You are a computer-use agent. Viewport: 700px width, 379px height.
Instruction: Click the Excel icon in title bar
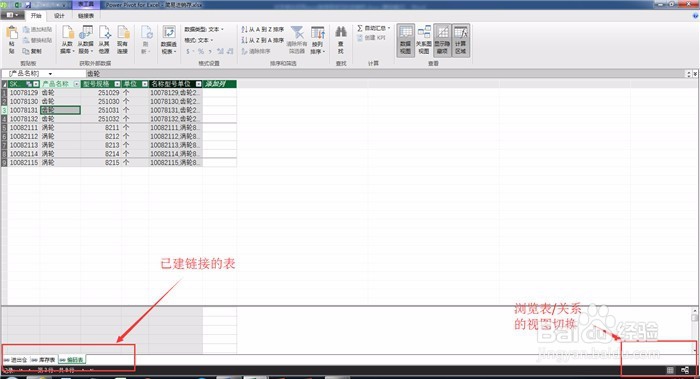(x=17, y=4)
